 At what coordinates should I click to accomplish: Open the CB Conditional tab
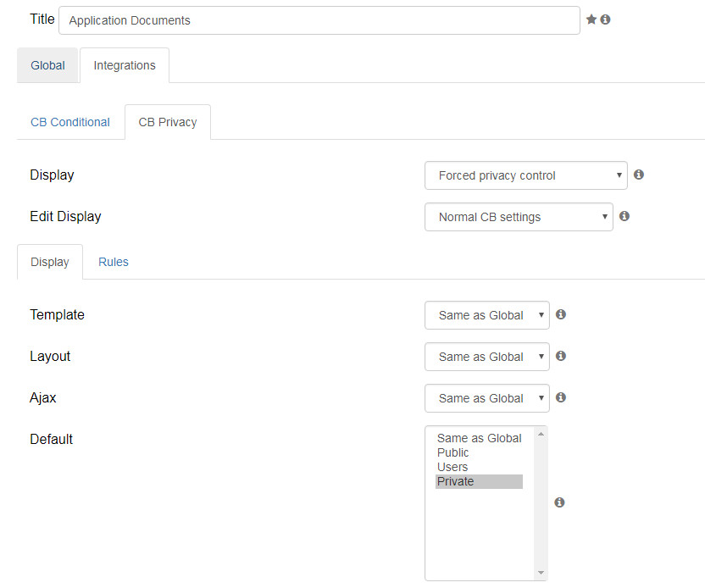[70, 122]
